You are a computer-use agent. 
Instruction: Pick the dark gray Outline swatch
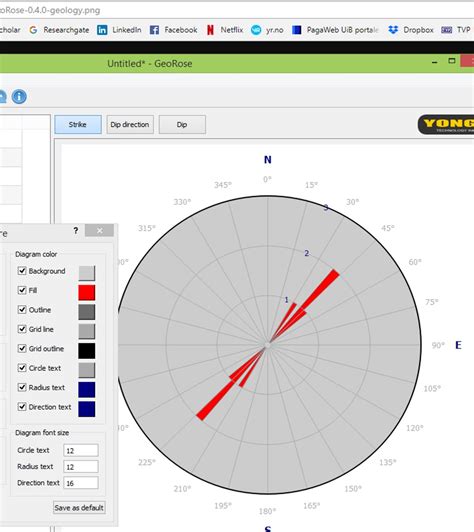click(x=87, y=312)
